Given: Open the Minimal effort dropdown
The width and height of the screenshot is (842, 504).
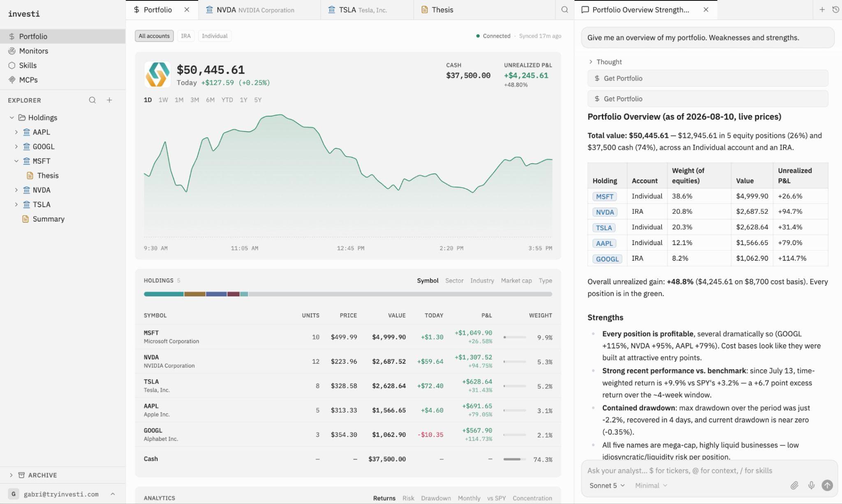Looking at the screenshot, I should point(651,486).
